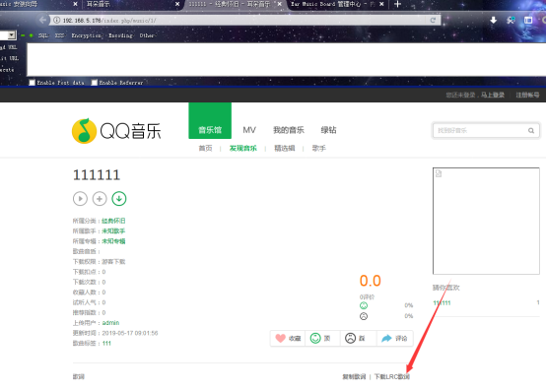Image resolution: width=546 pixels, height=392 pixels.
Task: Click the site info icon in the address bar
Action: tap(56, 21)
